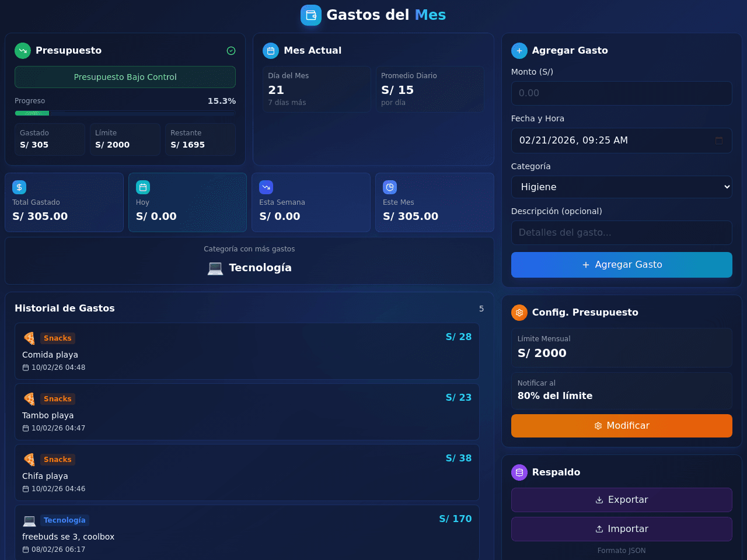Click the Descripción details input field
Screen dimensions: 747x560
point(622,233)
